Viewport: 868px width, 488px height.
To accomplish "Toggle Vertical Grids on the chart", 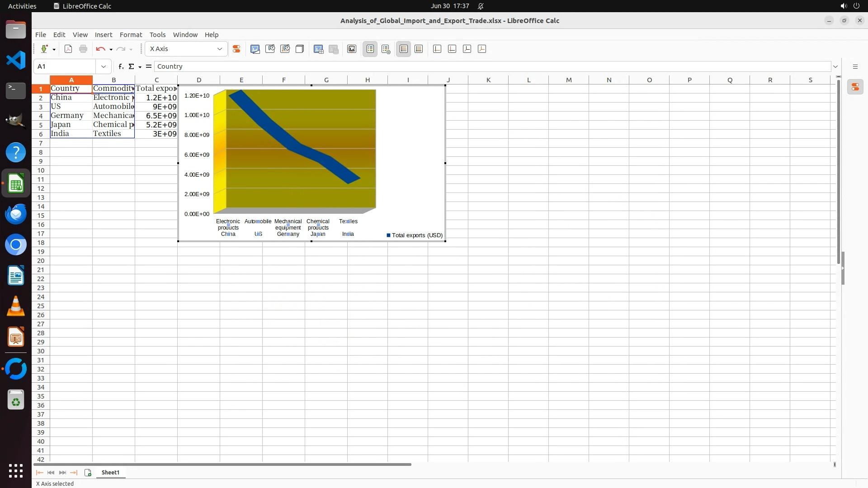I will [419, 49].
